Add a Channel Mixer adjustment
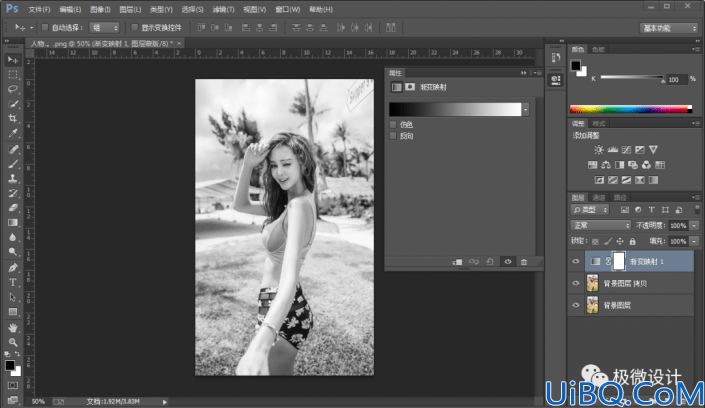Screen dimensions: 705x408 646,165
